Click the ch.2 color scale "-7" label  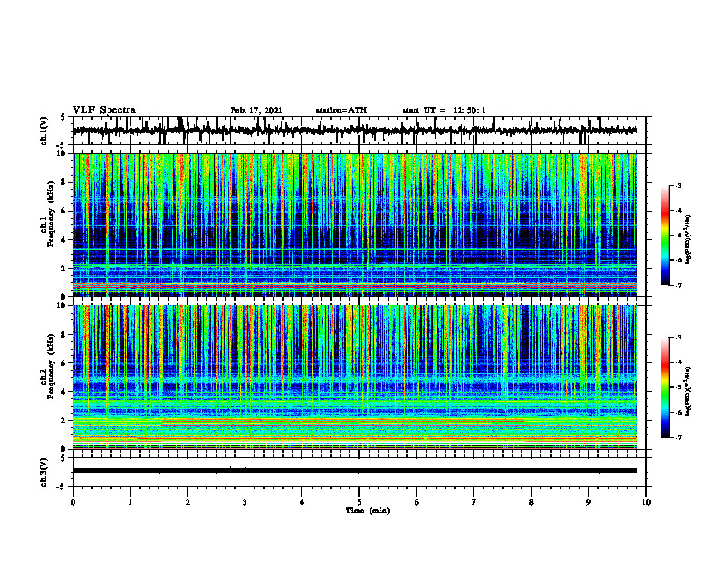(x=678, y=438)
